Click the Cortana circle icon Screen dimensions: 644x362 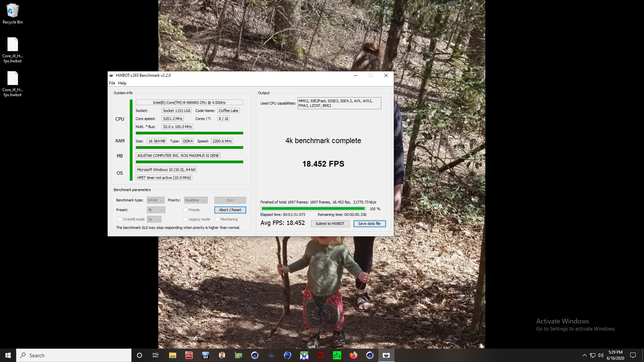click(140, 355)
